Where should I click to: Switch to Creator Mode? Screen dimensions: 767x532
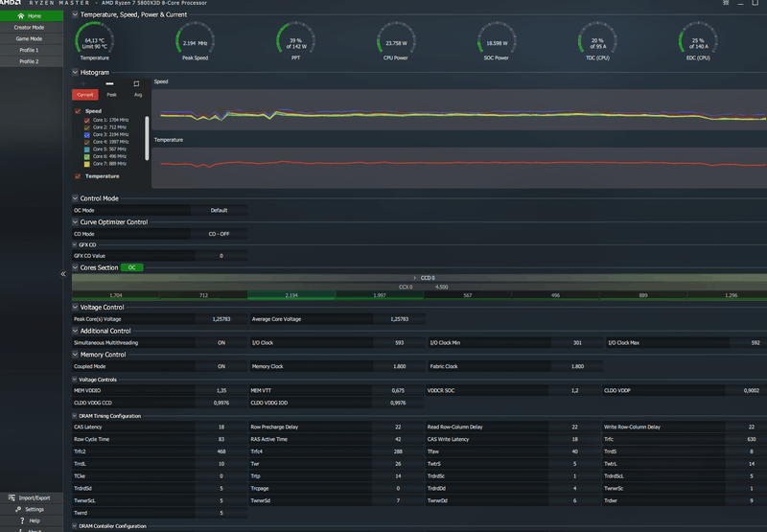(x=32, y=28)
